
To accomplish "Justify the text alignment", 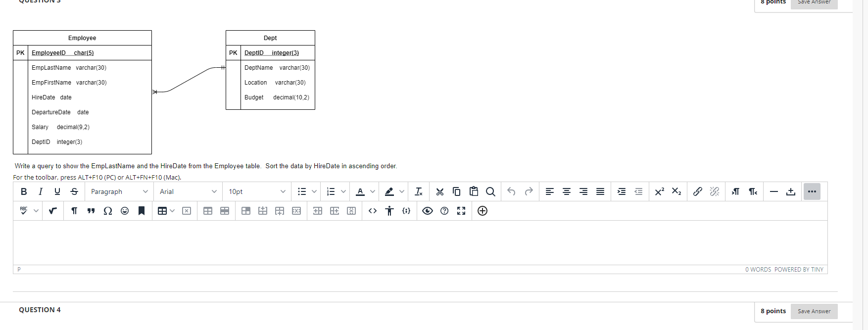I will (600, 191).
